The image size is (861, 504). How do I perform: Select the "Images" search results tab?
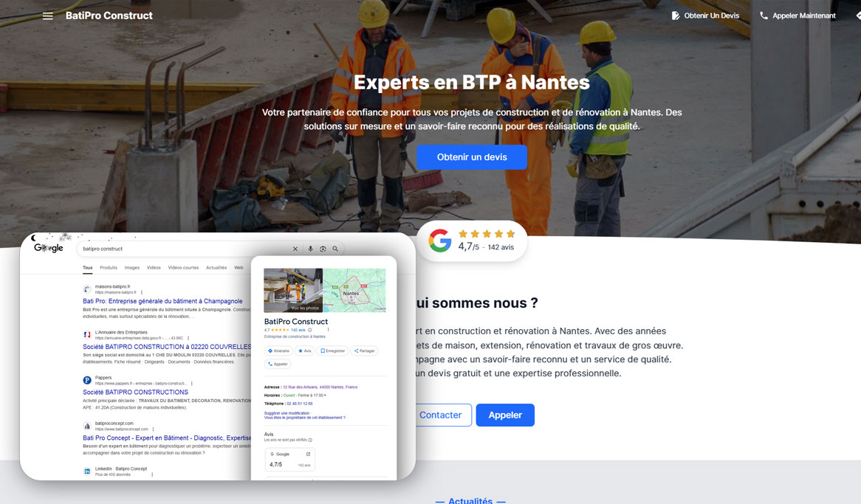pos(131,268)
